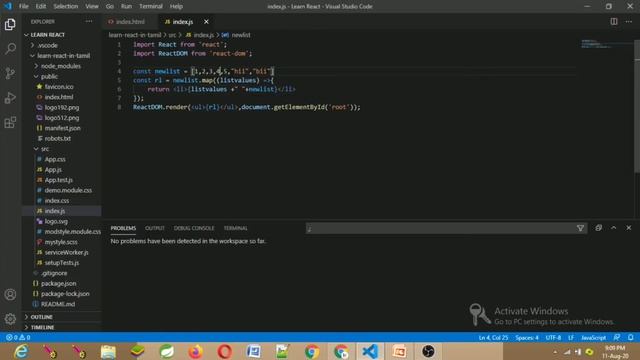Expand the node_modules folder
This screenshot has height=360, width=640.
[x=60, y=66]
